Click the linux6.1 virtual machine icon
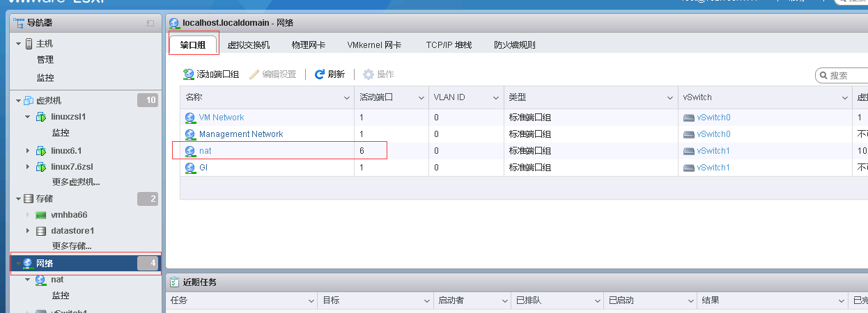The height and width of the screenshot is (313, 868). pyautogui.click(x=40, y=150)
